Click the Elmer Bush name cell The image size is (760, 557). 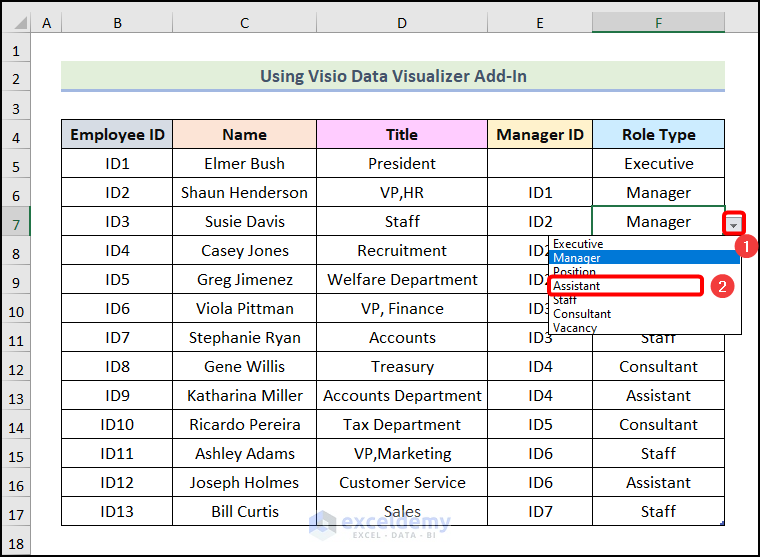244,164
